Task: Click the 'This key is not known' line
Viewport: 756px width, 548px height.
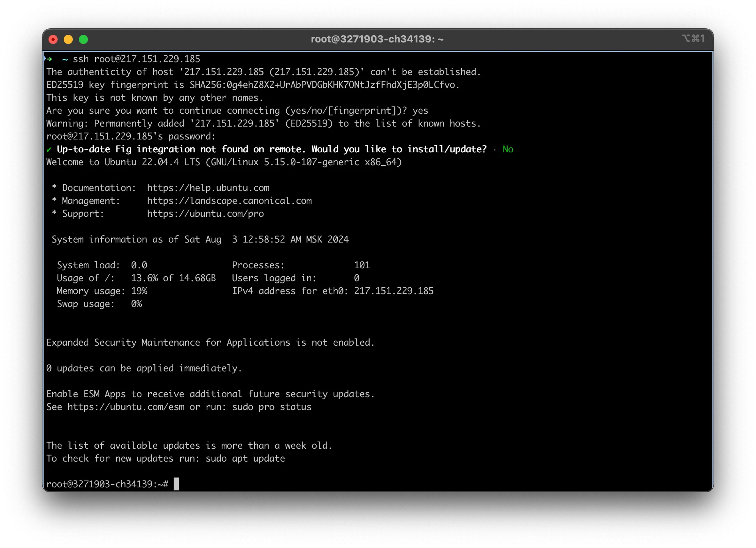Action: [x=155, y=98]
